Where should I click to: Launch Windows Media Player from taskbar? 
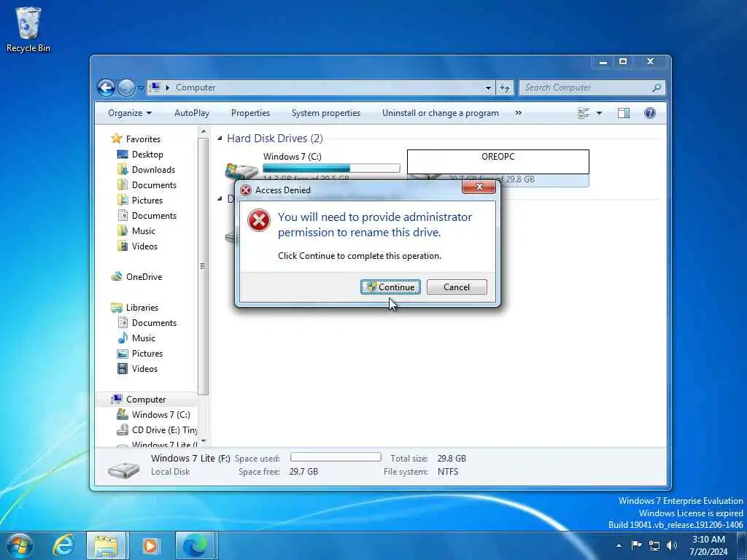[151, 546]
